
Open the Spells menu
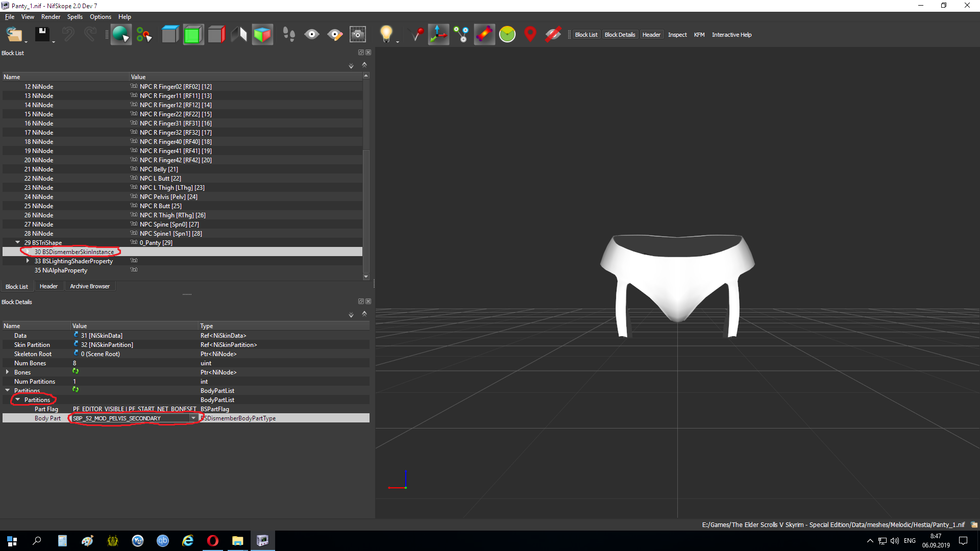pyautogui.click(x=75, y=17)
